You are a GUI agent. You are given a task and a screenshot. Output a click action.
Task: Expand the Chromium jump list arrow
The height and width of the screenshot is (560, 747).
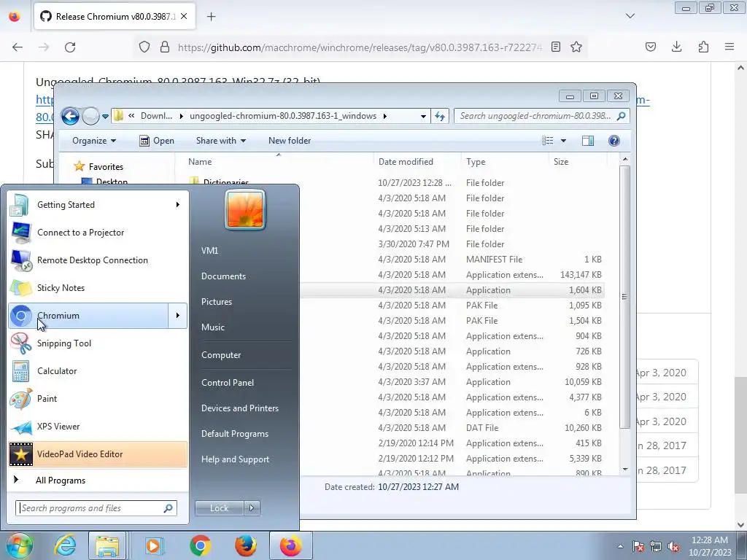tap(178, 316)
